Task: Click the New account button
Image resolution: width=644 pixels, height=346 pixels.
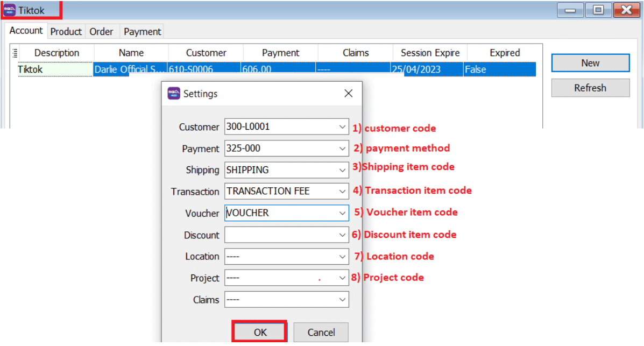Action: (x=590, y=63)
